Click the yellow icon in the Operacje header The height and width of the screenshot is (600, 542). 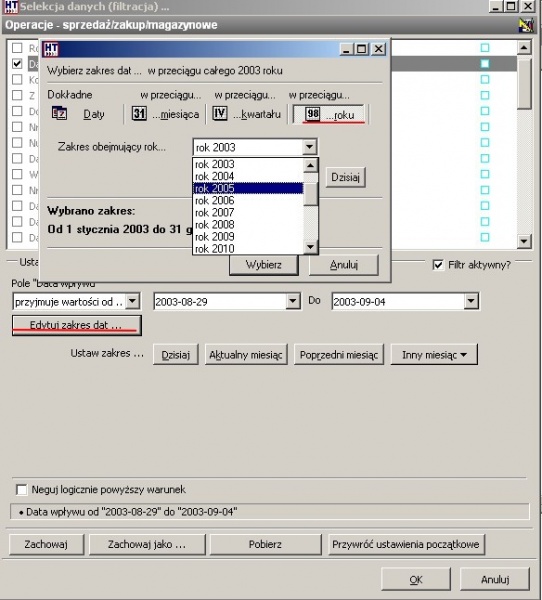point(526,25)
